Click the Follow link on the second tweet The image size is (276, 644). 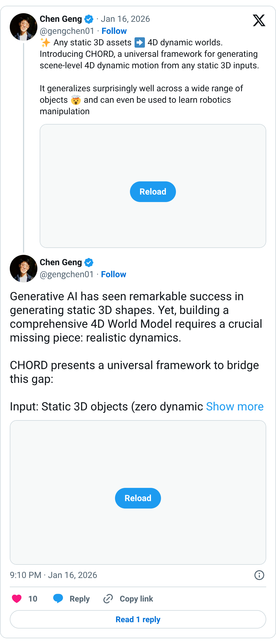click(113, 274)
